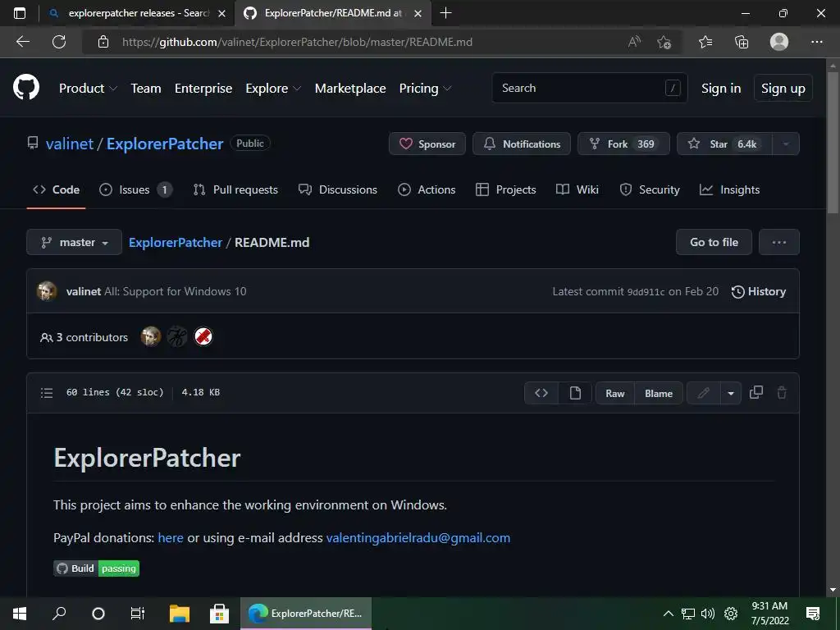Click Sign in link

pos(721,89)
